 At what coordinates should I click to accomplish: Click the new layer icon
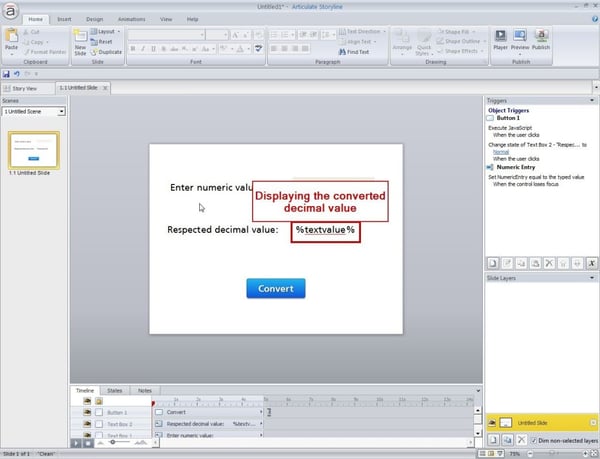(x=493, y=440)
